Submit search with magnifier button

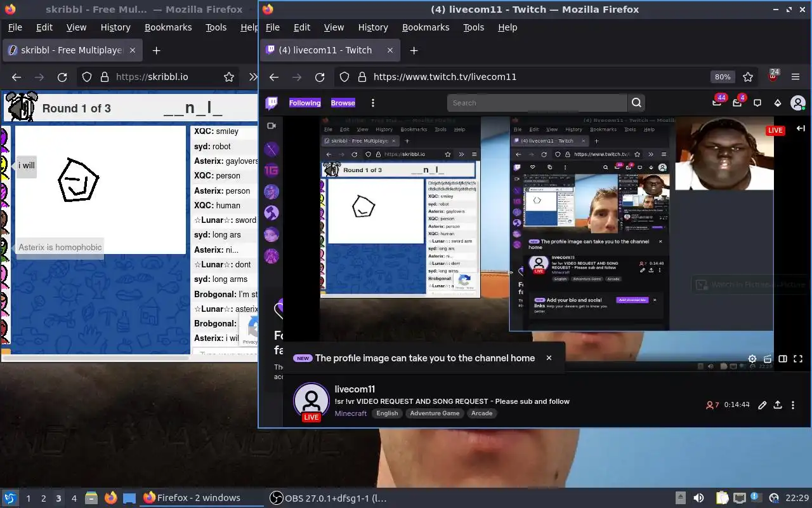pos(636,103)
